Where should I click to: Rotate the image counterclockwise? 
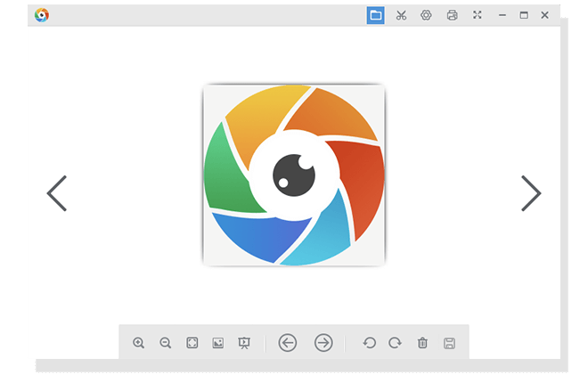(370, 343)
